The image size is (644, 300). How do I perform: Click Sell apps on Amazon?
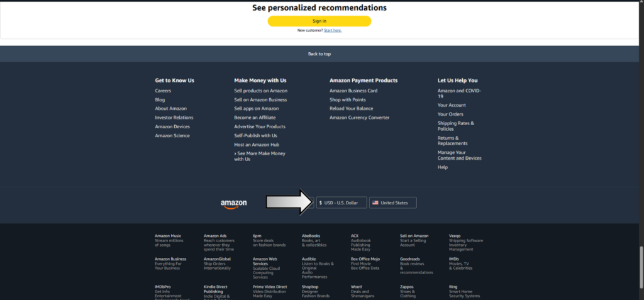point(257,109)
